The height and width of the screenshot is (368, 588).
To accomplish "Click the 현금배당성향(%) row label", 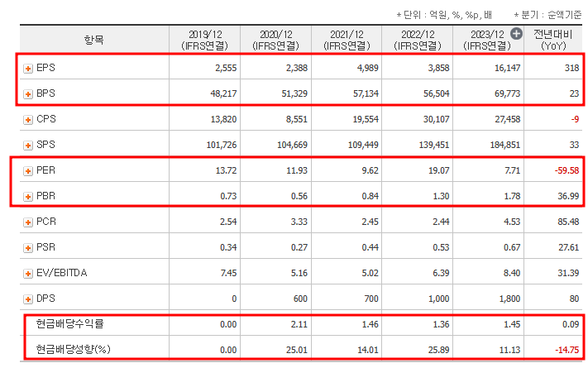I will pos(73,349).
